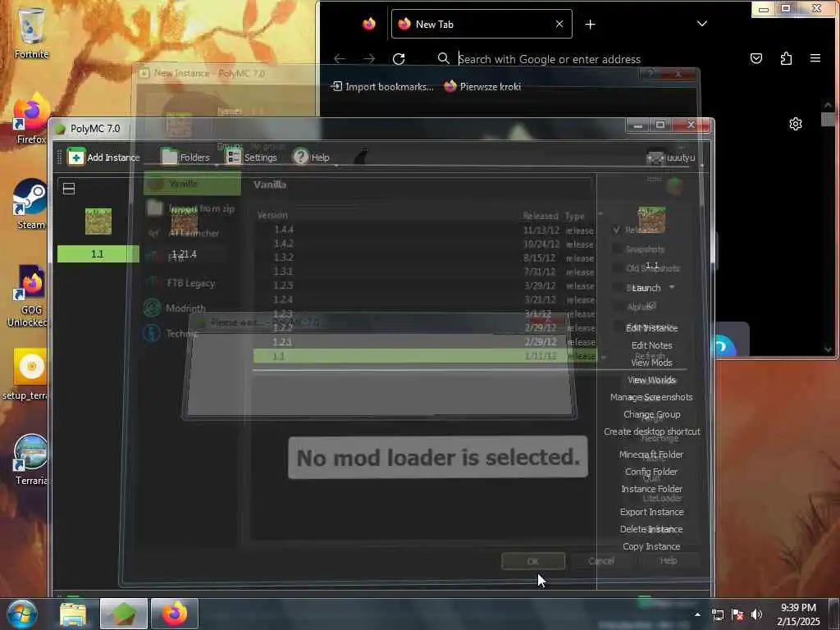Click Edit Instance in the side panel
The height and width of the screenshot is (630, 840).
click(651, 328)
